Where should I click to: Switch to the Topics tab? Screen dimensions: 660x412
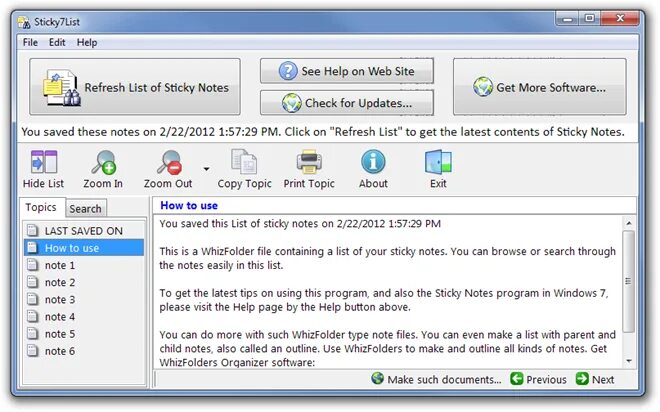41,207
